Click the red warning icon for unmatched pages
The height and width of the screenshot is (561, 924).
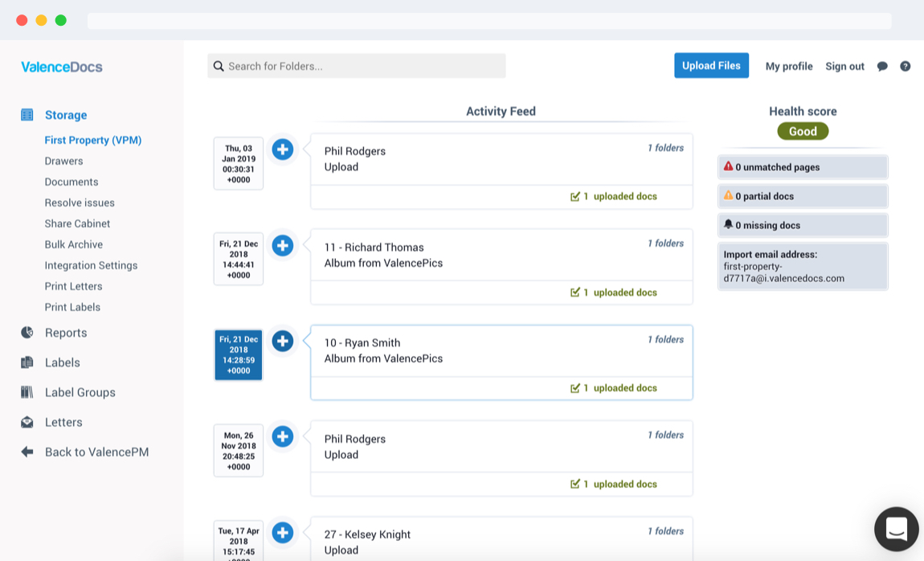tap(729, 166)
